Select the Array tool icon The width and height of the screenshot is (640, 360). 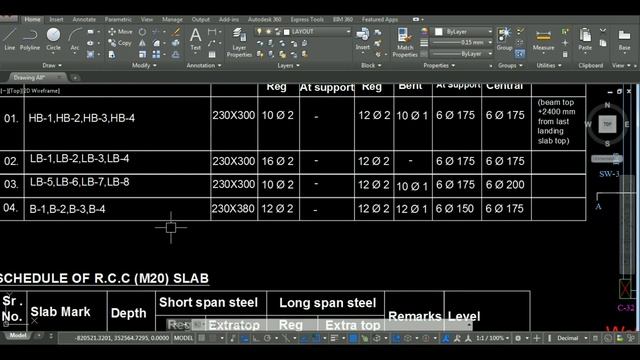[x=156, y=54]
